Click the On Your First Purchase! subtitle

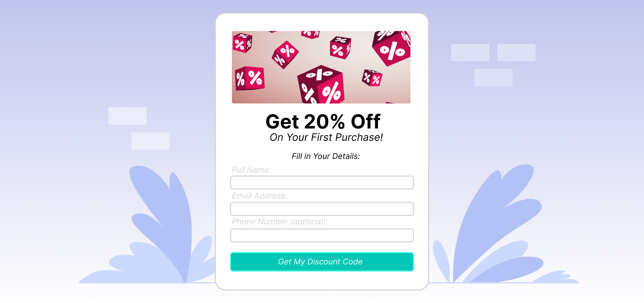tap(326, 137)
